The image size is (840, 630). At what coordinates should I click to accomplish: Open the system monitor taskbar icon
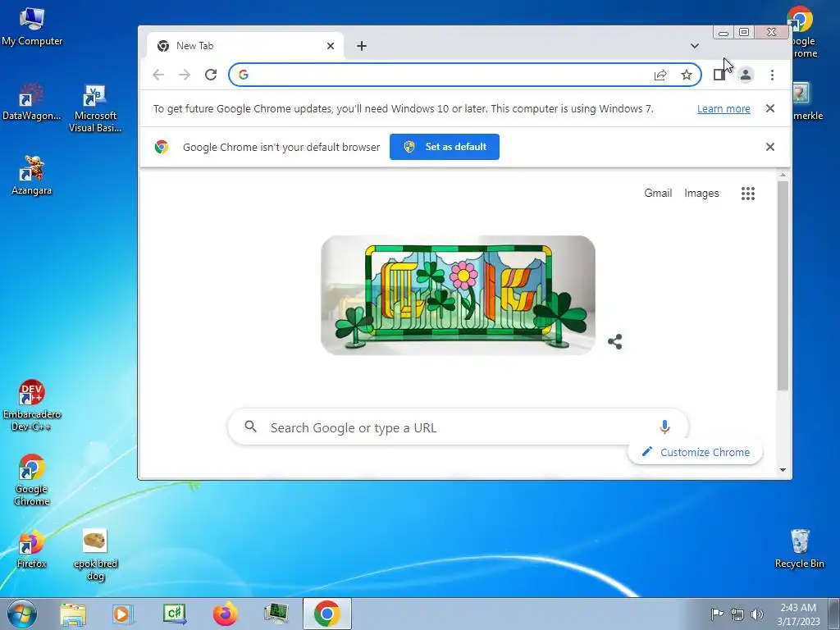(276, 614)
